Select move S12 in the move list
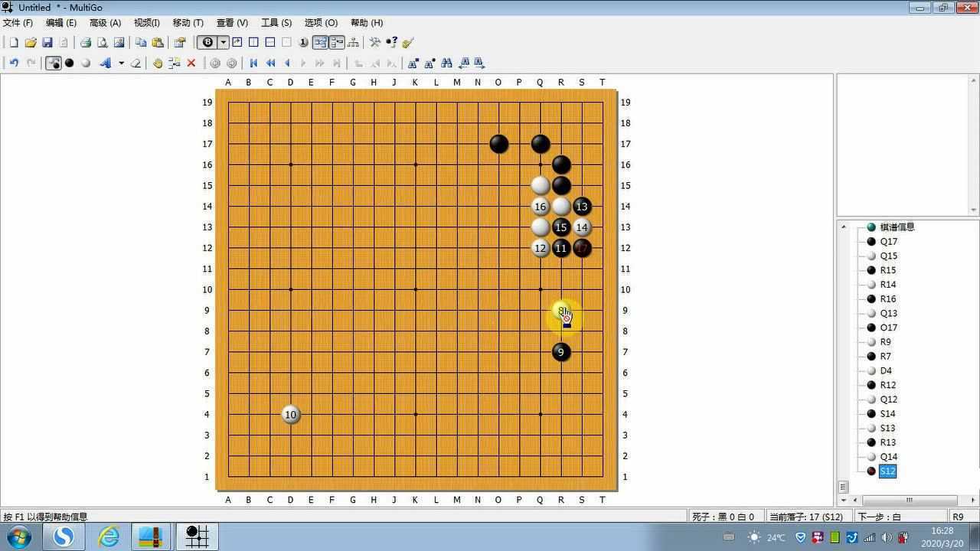The height and width of the screenshot is (551, 980). pyautogui.click(x=887, y=471)
